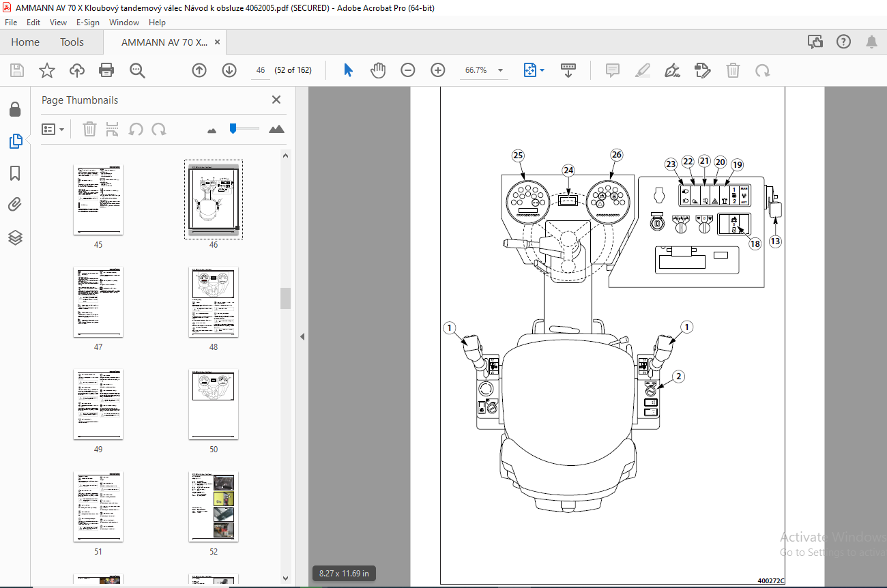
Task: Select page 50 thumbnail
Action: click(x=214, y=405)
